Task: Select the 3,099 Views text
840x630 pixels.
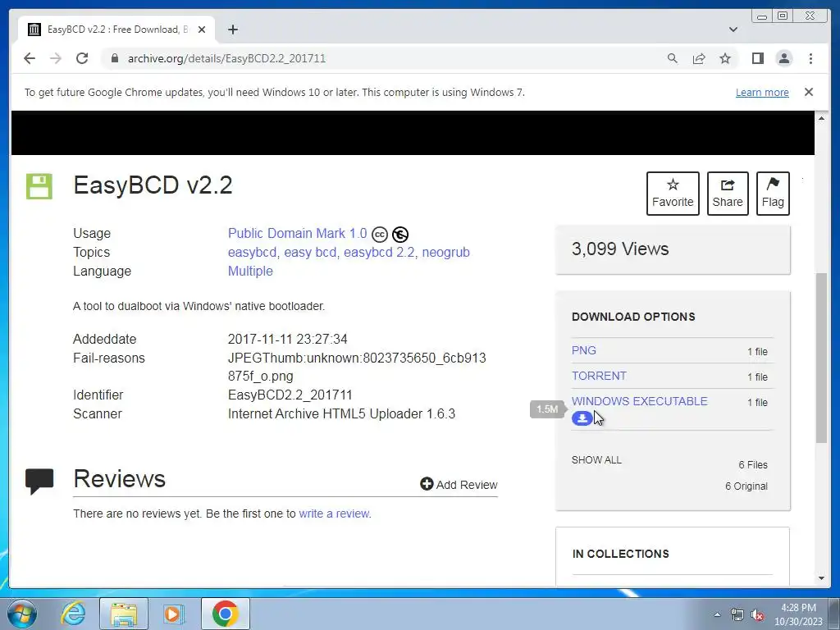Action: pos(620,249)
